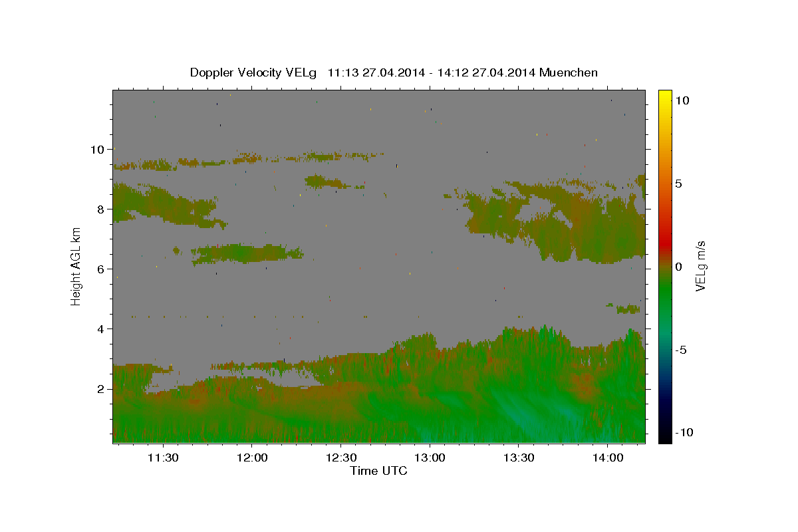Click the height tick label 2
The width and height of the screenshot is (798, 532).
pyautogui.click(x=100, y=389)
